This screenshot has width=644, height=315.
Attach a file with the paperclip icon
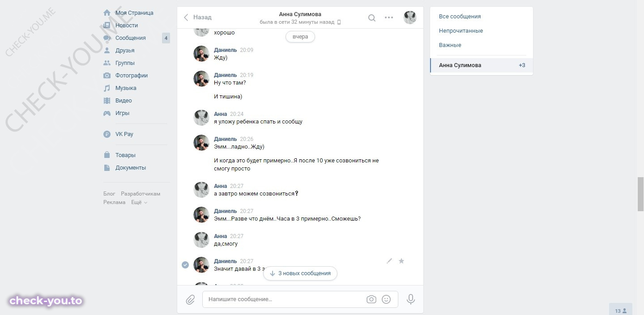pyautogui.click(x=190, y=299)
